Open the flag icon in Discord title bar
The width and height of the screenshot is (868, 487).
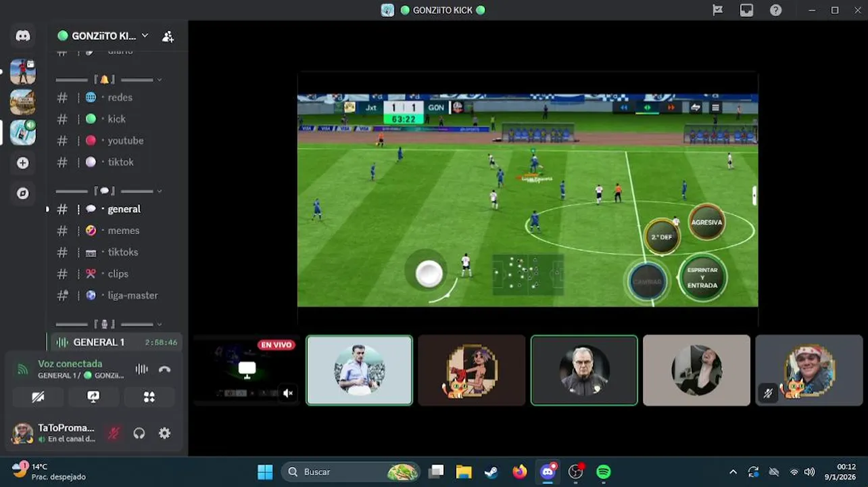pos(717,10)
